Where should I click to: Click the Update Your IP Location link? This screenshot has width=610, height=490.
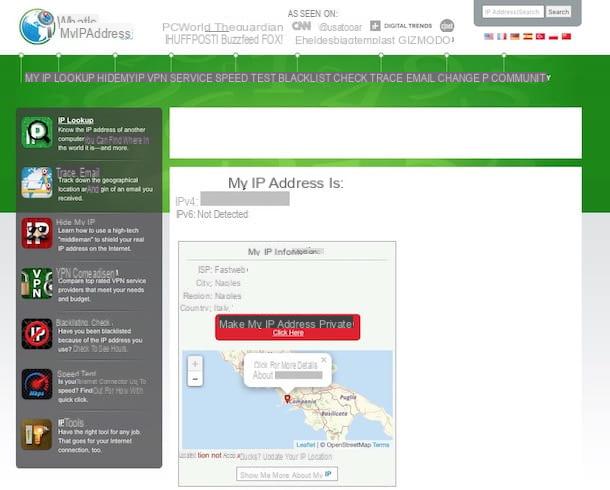298,456
